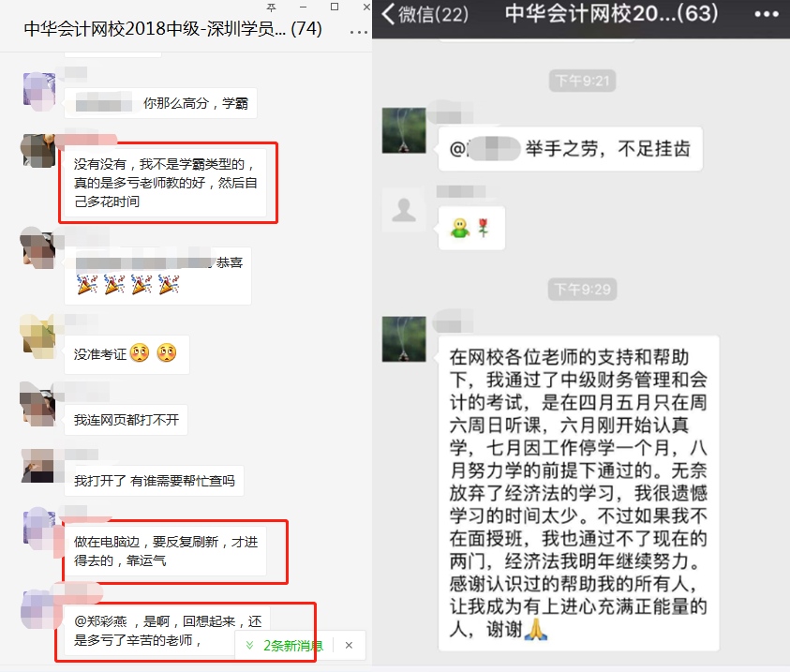Click the 我连网页都打不开 message
The image size is (790, 672).
[x=126, y=420]
